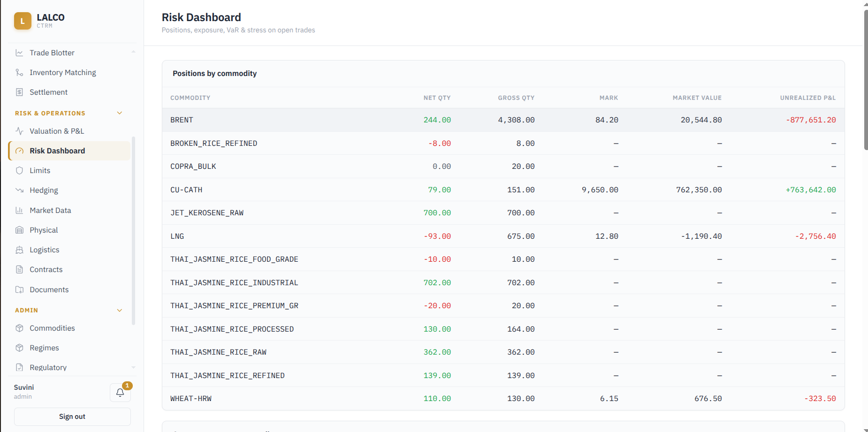Click the Contracts document icon

(19, 270)
